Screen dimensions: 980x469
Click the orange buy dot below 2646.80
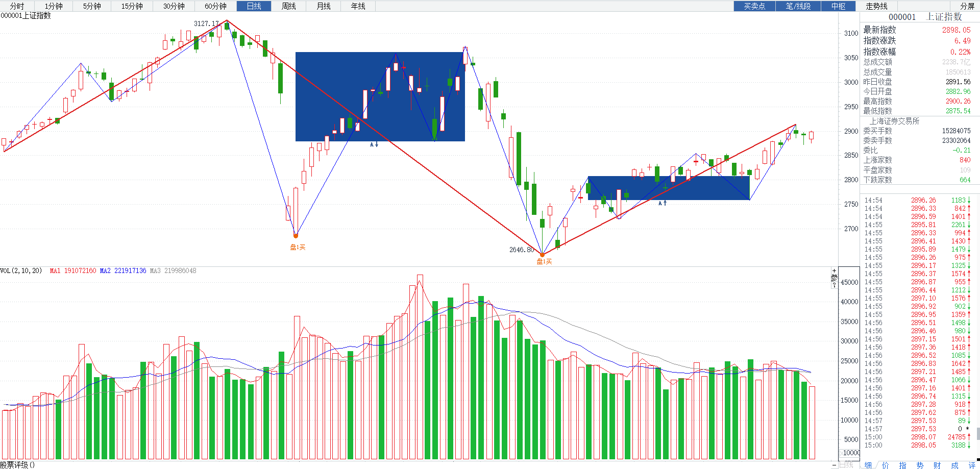tap(542, 255)
